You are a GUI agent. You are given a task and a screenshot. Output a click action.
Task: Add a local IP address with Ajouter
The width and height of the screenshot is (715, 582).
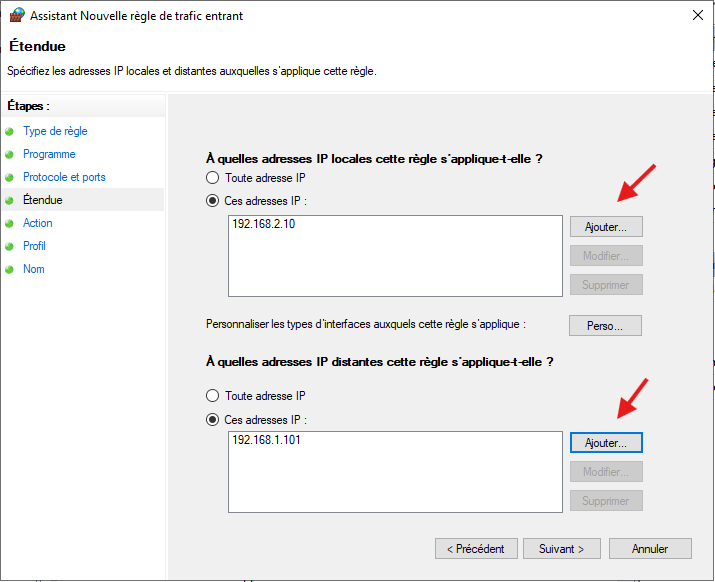[x=606, y=227]
